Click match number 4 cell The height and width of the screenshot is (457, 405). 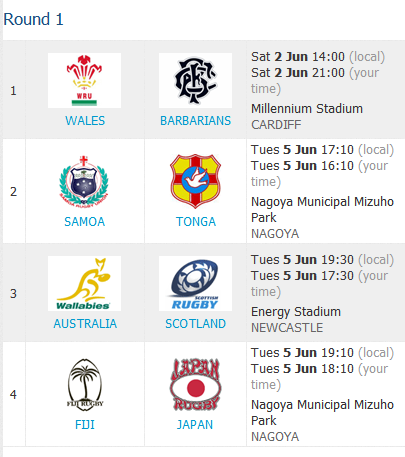click(14, 394)
